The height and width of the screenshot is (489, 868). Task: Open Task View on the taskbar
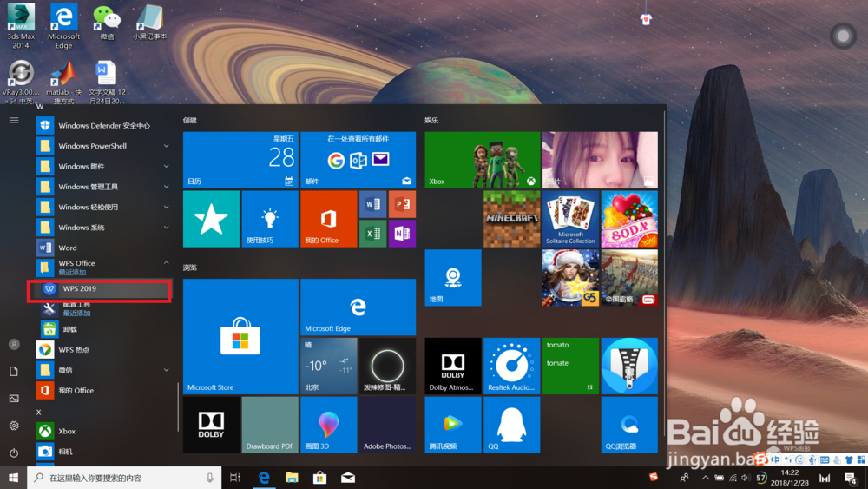click(x=235, y=478)
